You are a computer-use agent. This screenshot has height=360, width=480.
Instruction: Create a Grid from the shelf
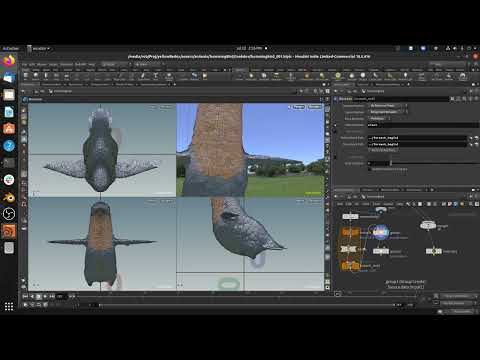click(x=67, y=76)
